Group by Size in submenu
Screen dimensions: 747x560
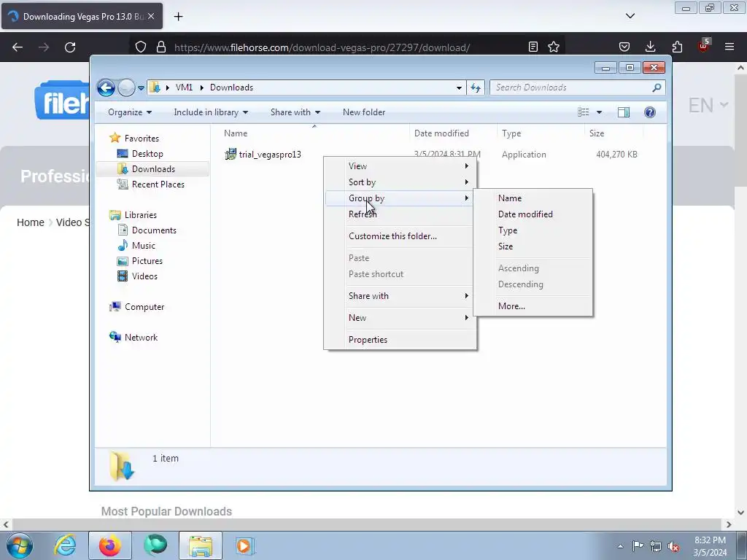[x=533, y=246]
